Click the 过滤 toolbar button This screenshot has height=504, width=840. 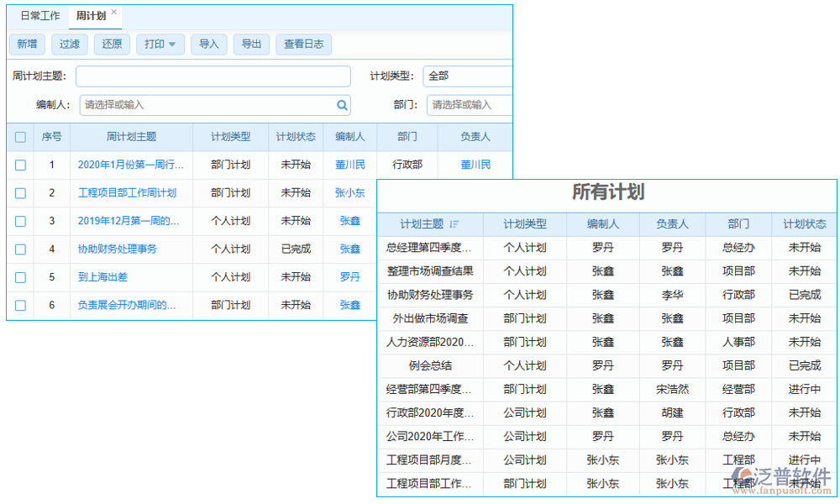[x=70, y=45]
